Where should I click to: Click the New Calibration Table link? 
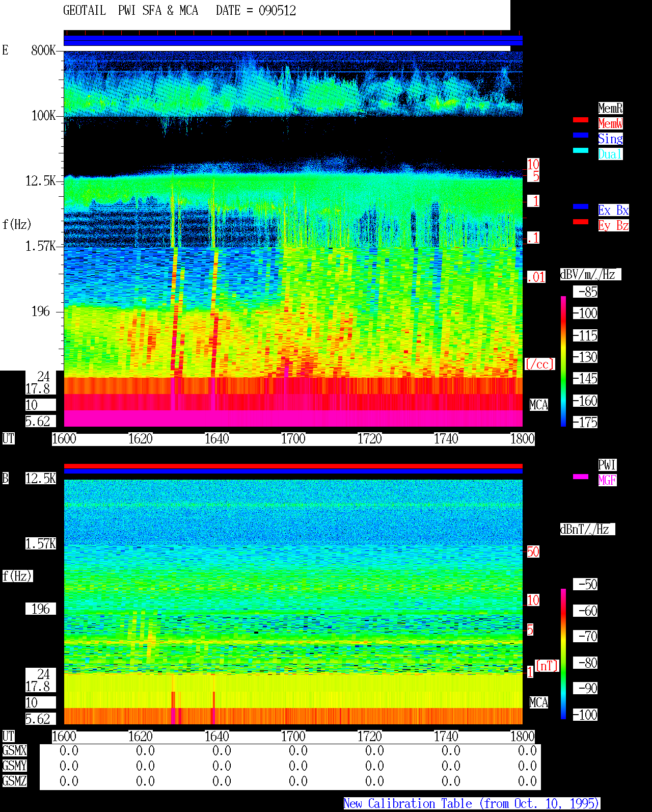pos(471,804)
